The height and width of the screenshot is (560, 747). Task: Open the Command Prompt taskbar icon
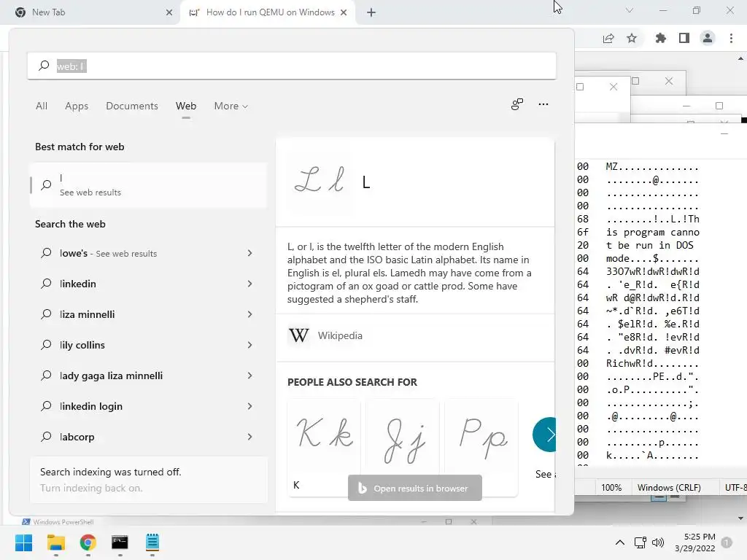(x=120, y=542)
